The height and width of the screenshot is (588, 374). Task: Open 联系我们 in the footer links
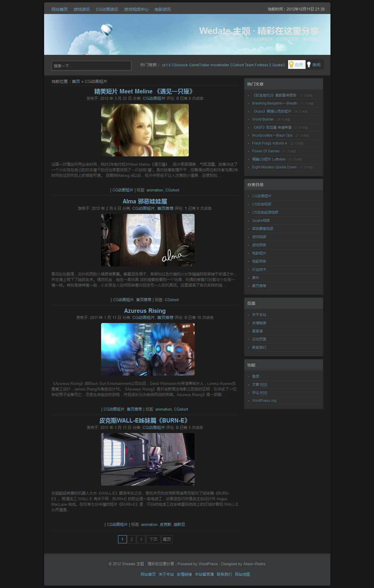[x=224, y=574]
